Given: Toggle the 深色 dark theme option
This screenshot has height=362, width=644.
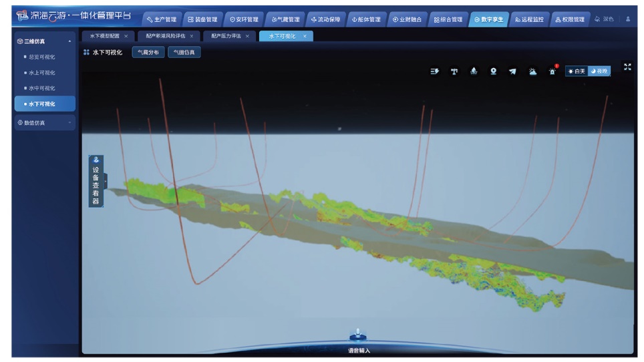Looking at the screenshot, I should click(603, 19).
